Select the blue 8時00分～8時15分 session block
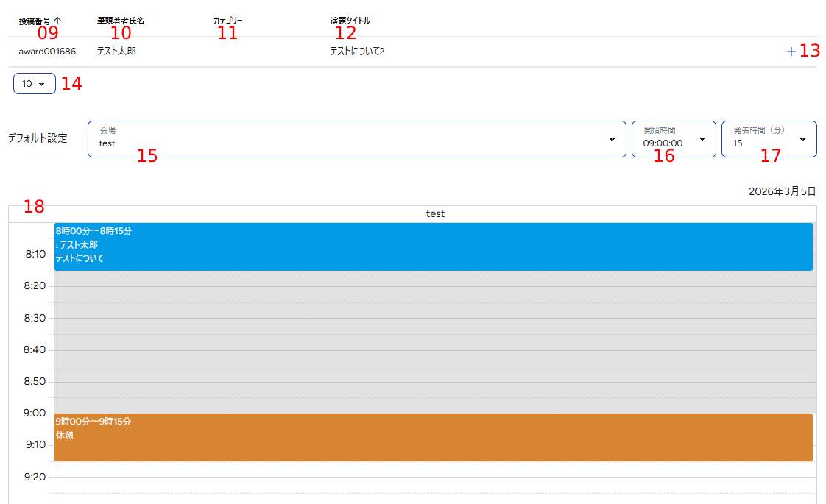This screenshot has height=504, width=826. (x=433, y=246)
